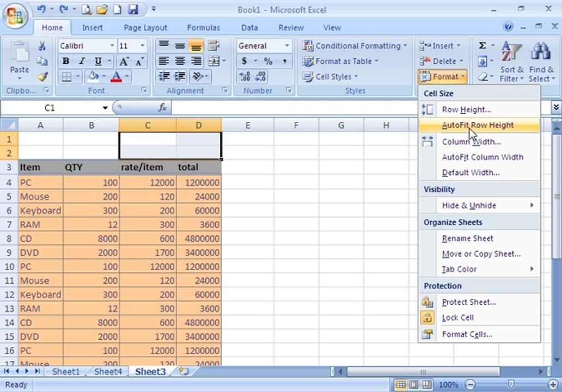Click the Borders icon
Screen dimensions: 562x392
tap(66, 77)
